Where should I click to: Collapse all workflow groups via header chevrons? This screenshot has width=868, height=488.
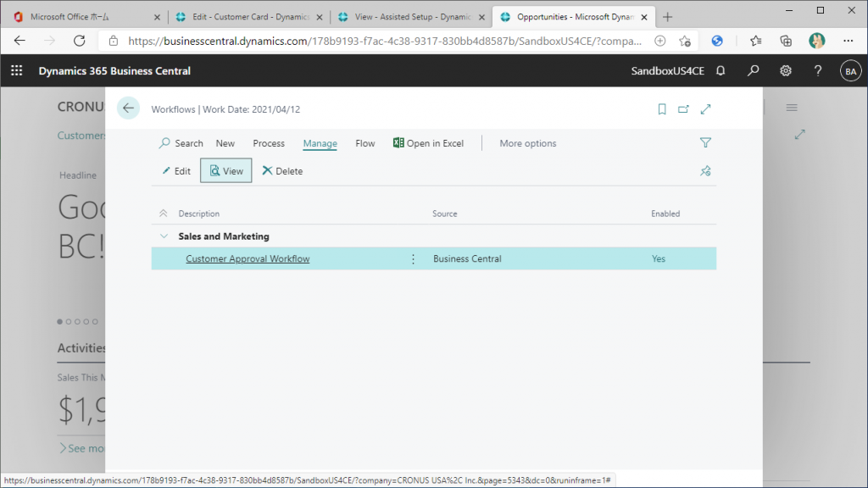point(164,213)
